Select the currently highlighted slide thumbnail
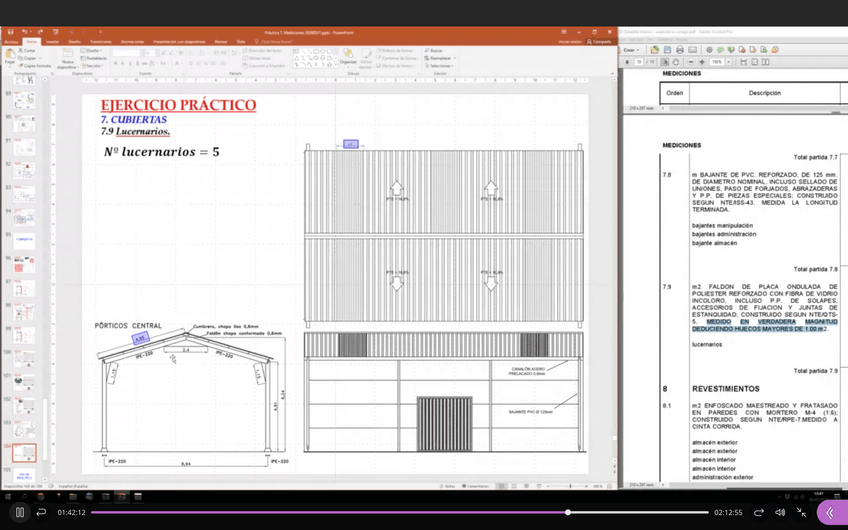Viewport: 848px width, 530px height. coord(23,454)
